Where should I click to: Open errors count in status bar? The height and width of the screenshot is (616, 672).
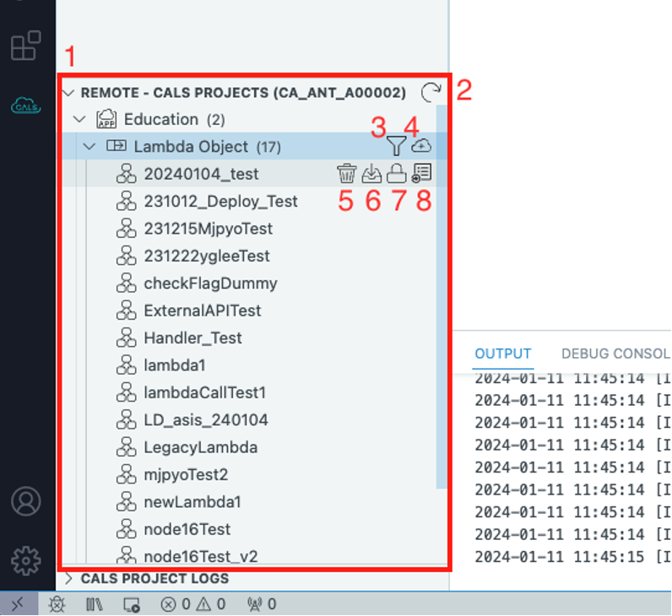pos(176,604)
